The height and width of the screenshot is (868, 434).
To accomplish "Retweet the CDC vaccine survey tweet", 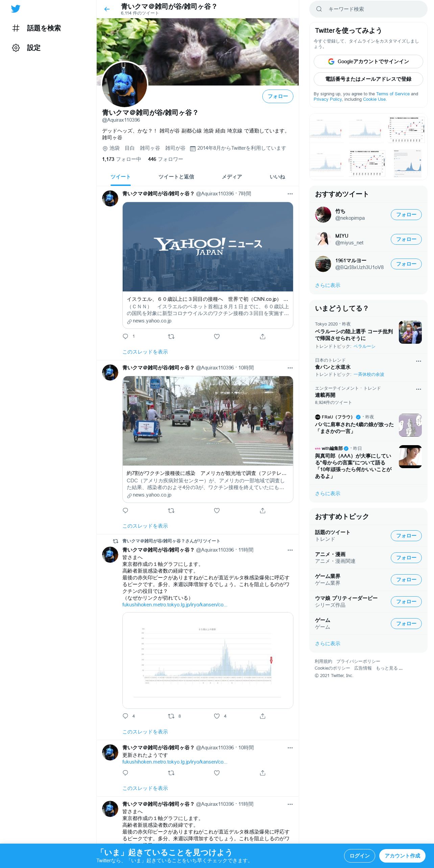I will 171,510.
